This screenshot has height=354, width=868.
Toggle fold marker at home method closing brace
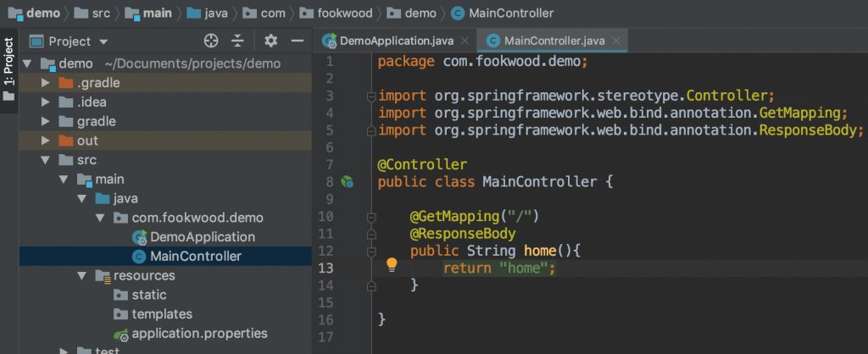[370, 287]
